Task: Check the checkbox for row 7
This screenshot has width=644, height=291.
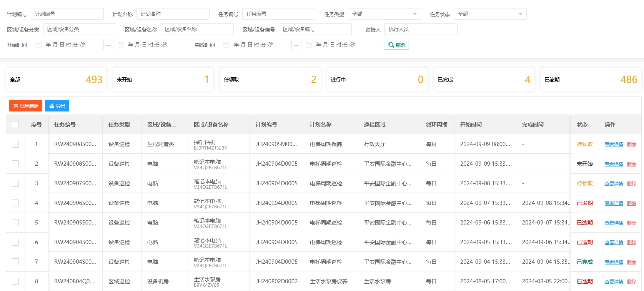Action: pos(15,262)
